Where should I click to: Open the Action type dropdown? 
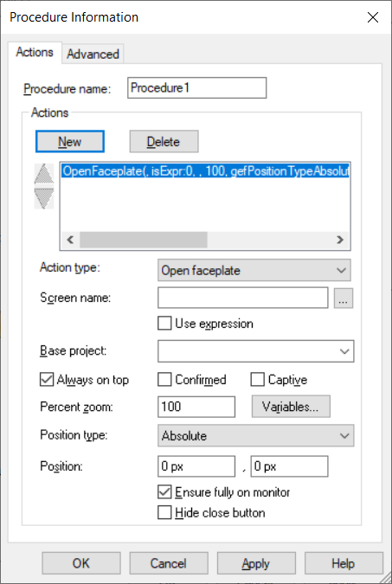coord(254,271)
